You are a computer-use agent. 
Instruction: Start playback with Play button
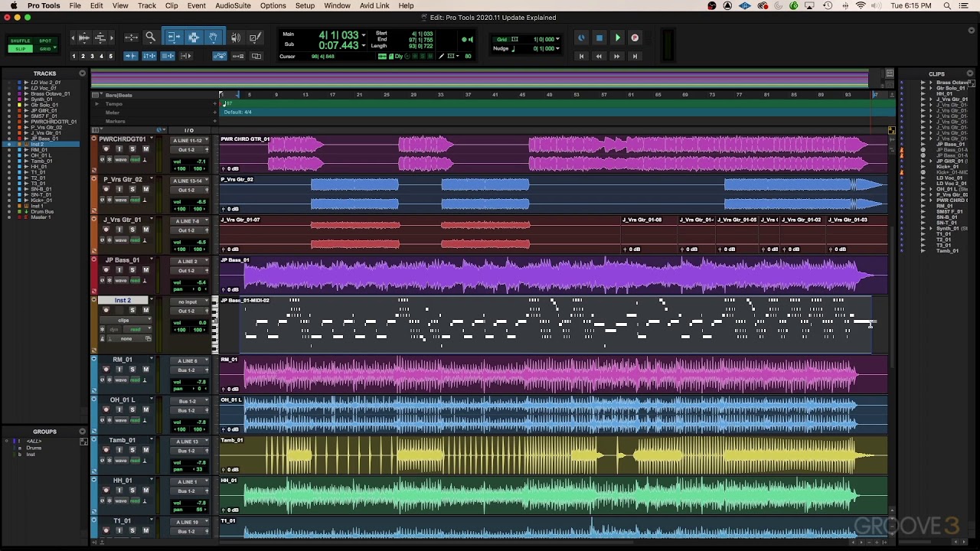pyautogui.click(x=617, y=37)
